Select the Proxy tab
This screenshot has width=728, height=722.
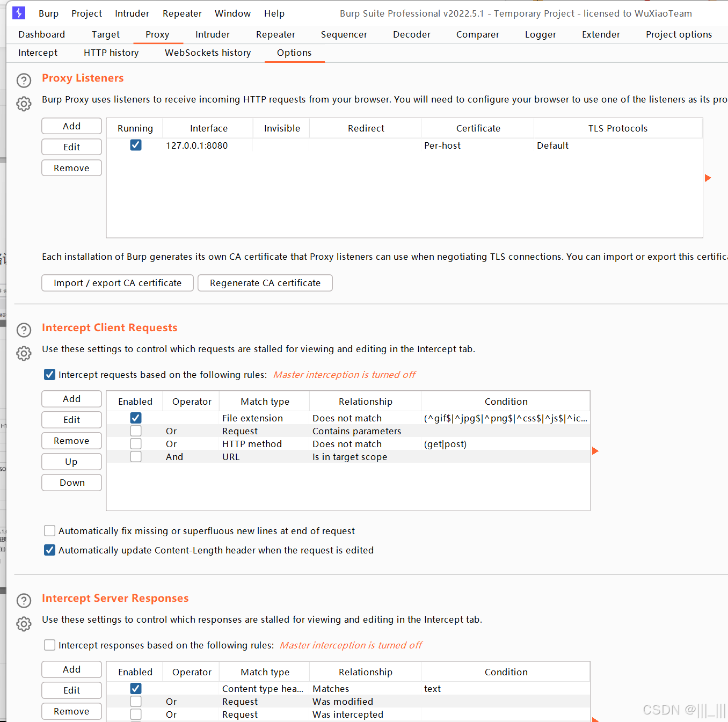pyautogui.click(x=157, y=34)
